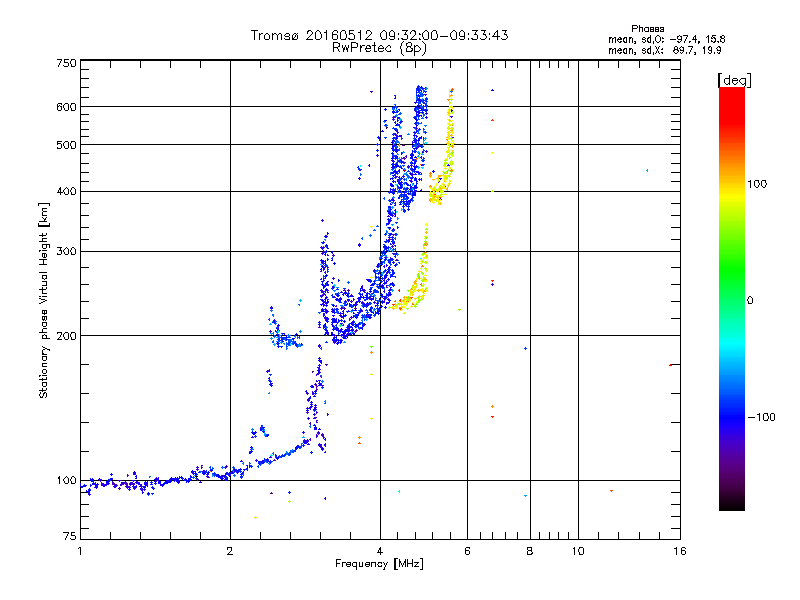Click frequency axis tick label "16"
This screenshot has width=800, height=600.
[x=680, y=551]
